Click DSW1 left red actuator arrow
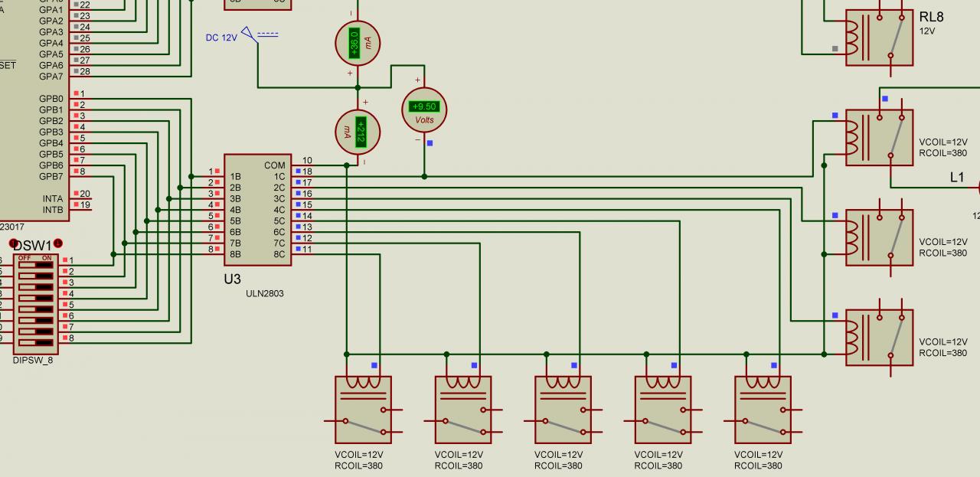This screenshot has height=477, width=980. pyautogui.click(x=13, y=243)
